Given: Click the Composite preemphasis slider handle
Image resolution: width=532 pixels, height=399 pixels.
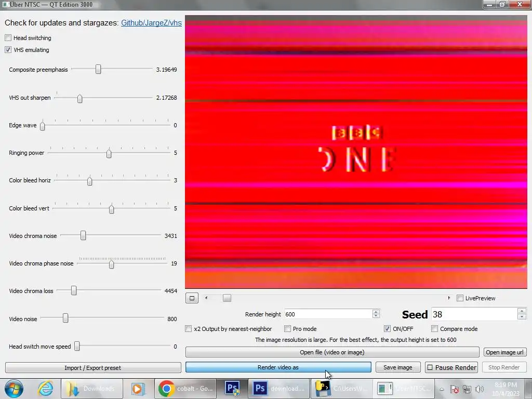Looking at the screenshot, I should [98, 69].
